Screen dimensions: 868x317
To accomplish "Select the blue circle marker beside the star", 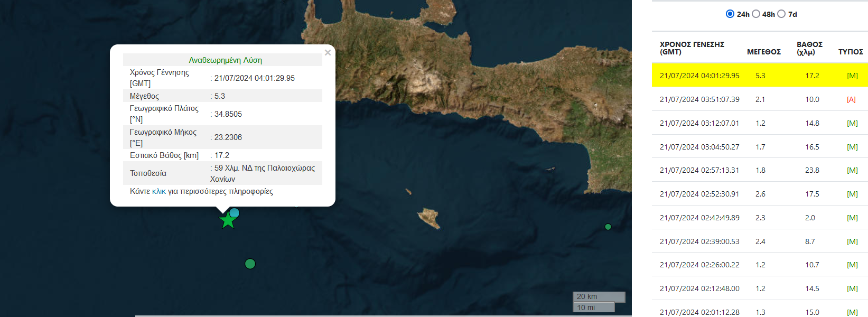I will (235, 213).
